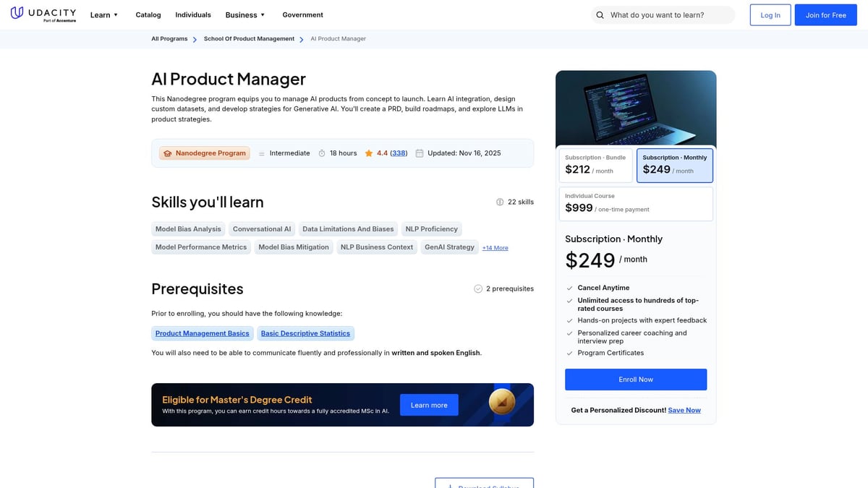
Task: Click the search magnifier icon
Action: tap(600, 15)
